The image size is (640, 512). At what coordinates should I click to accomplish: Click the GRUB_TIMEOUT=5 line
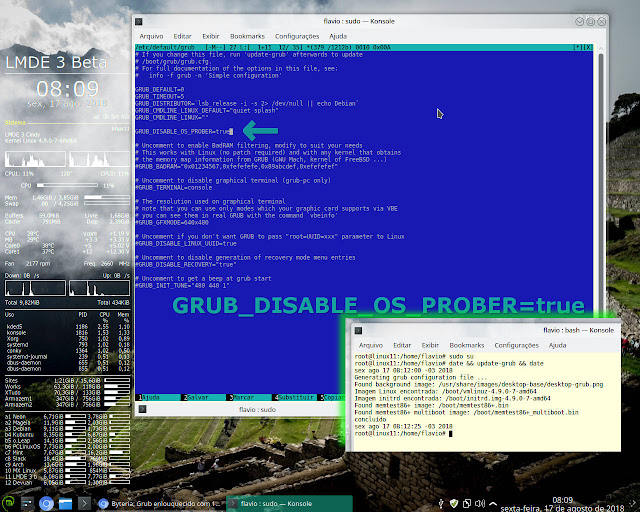pos(160,97)
